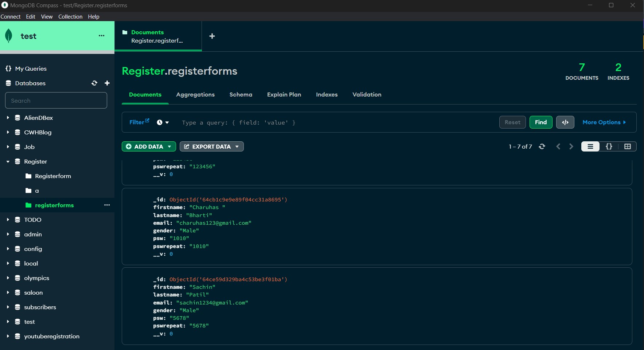Switch to table view
The height and width of the screenshot is (350, 644).
coord(628,146)
